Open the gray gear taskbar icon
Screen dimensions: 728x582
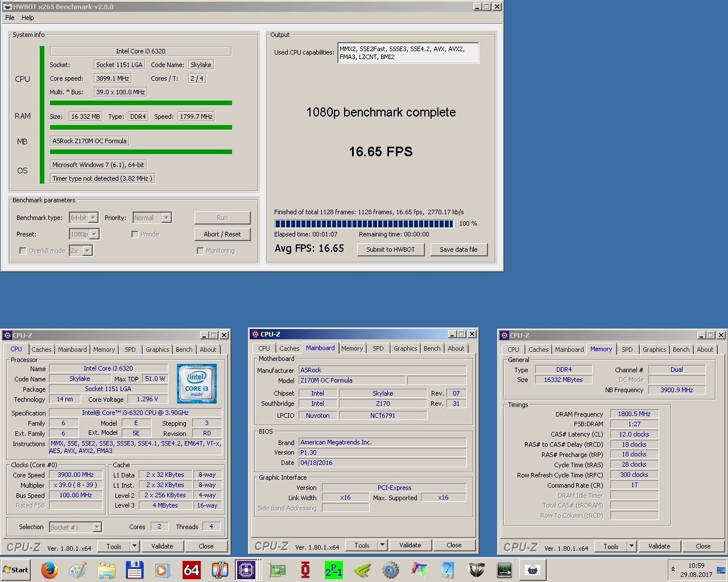(391, 569)
